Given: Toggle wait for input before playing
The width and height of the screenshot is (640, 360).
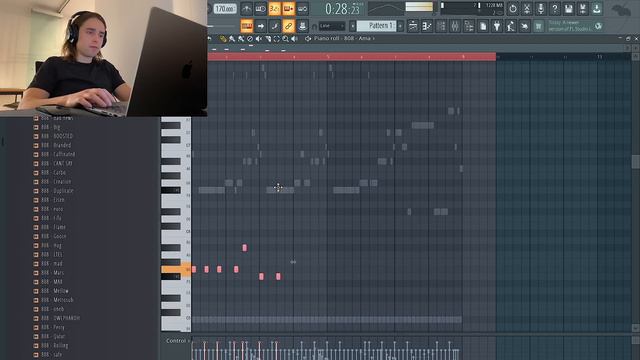Looking at the screenshot, I should [260, 9].
